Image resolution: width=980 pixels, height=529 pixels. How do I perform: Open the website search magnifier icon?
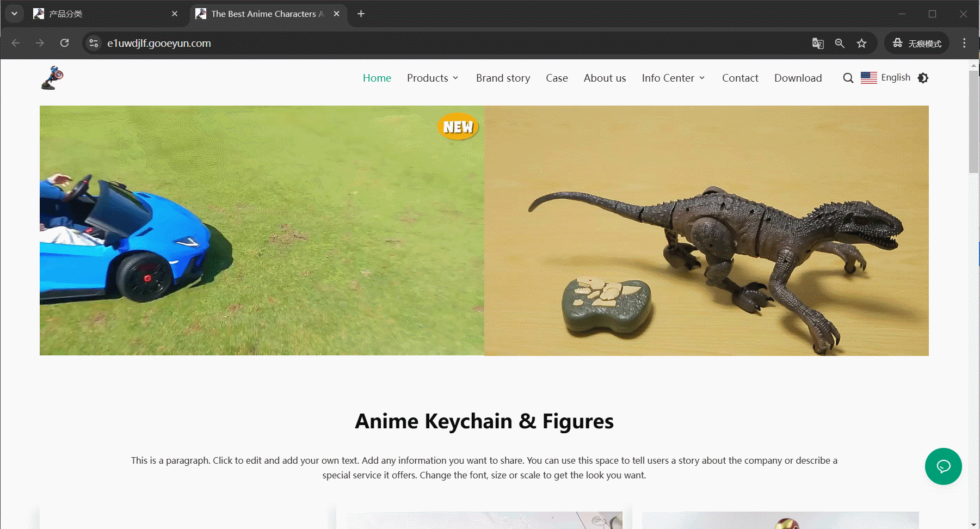pos(848,78)
